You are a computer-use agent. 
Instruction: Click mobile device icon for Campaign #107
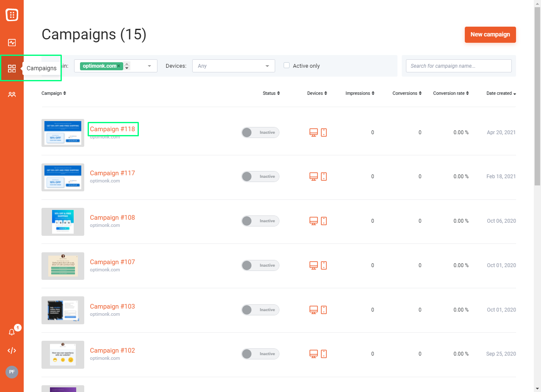click(324, 265)
